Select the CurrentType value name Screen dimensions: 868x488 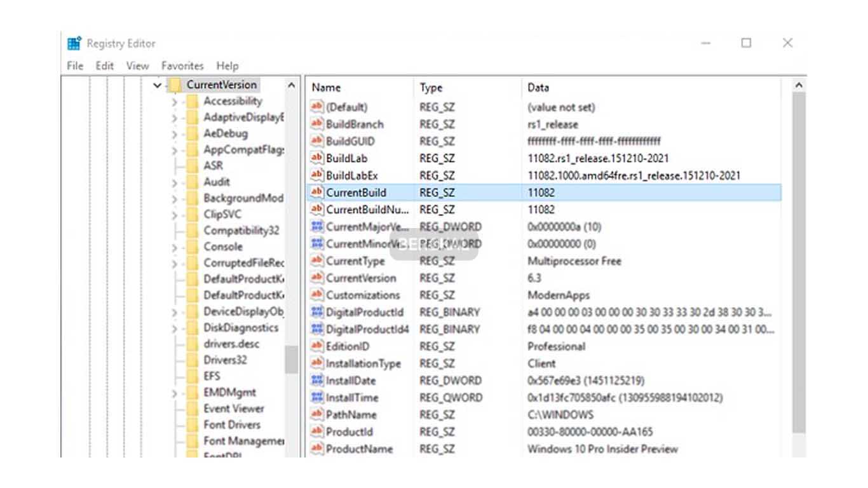pyautogui.click(x=355, y=261)
